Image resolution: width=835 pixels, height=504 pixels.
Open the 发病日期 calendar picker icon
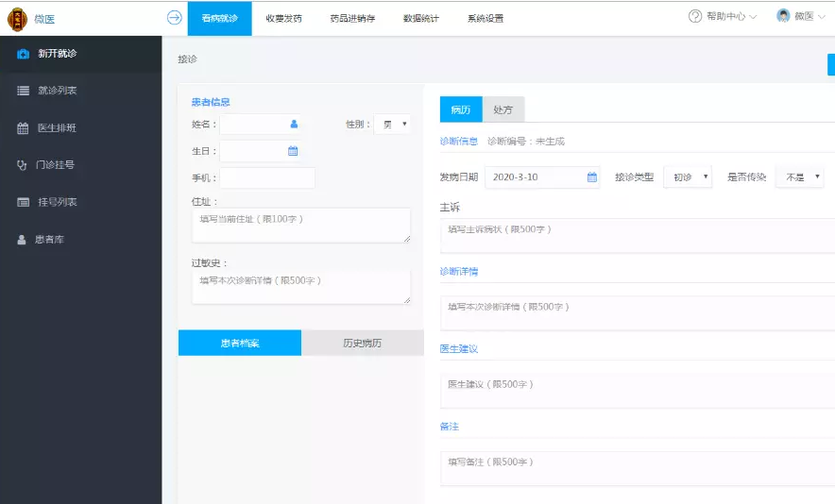pos(592,177)
